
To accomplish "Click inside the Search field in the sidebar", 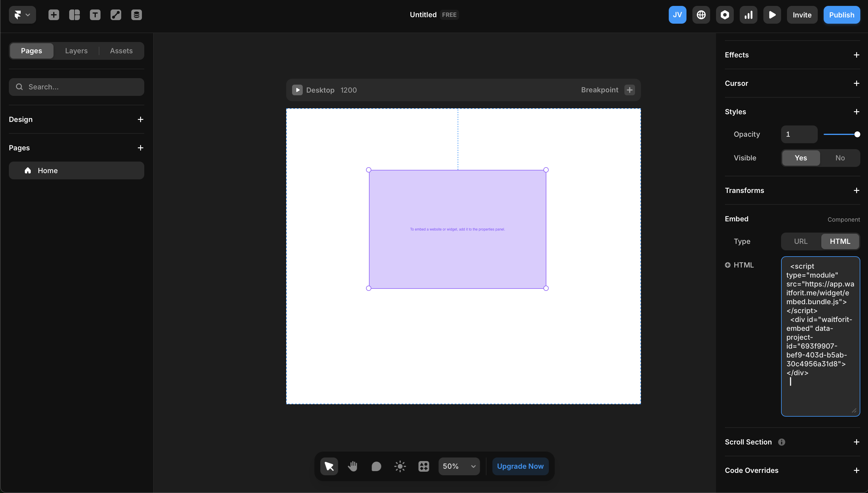I will click(x=77, y=87).
